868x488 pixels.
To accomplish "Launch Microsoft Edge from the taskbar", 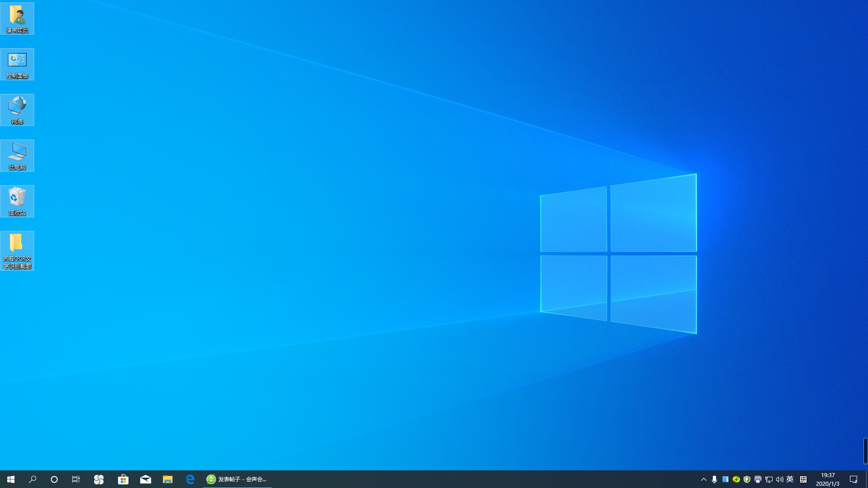I will (190, 479).
